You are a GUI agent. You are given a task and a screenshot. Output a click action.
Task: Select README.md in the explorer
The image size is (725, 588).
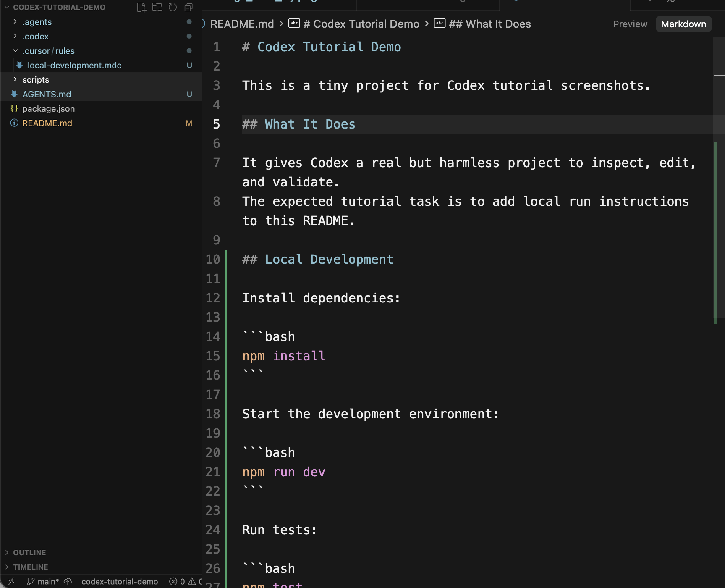[47, 123]
